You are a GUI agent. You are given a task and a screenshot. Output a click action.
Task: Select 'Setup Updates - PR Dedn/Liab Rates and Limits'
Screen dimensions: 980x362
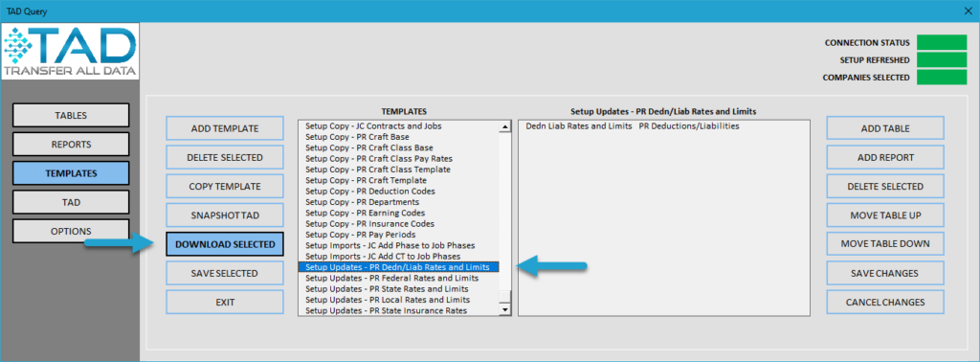[399, 267]
